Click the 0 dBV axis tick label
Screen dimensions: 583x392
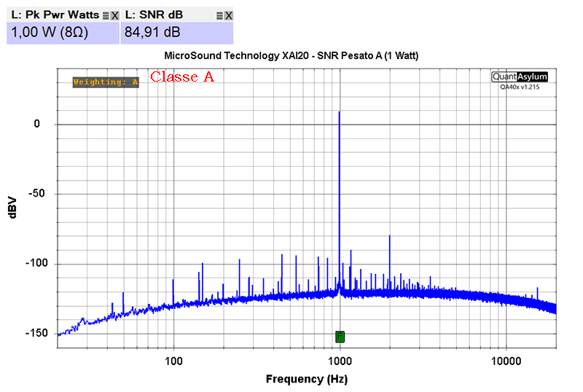click(x=36, y=124)
